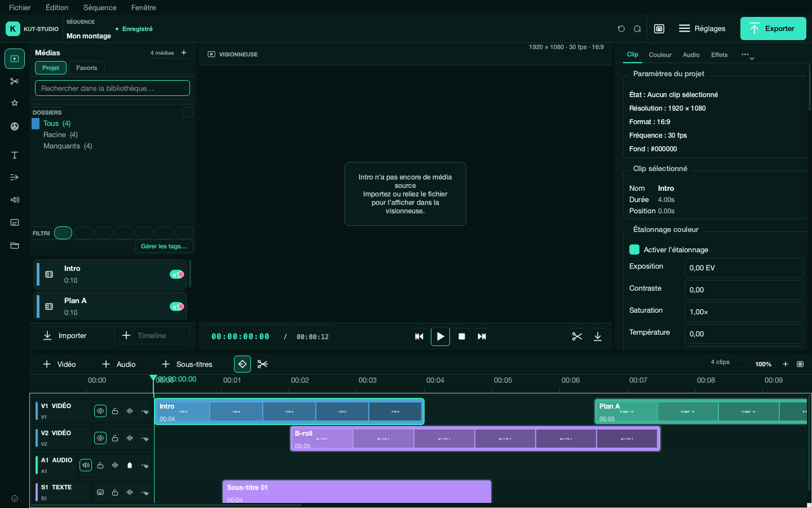Open the Séquence menu
Image resolution: width=812 pixels, height=508 pixels.
tap(100, 7)
